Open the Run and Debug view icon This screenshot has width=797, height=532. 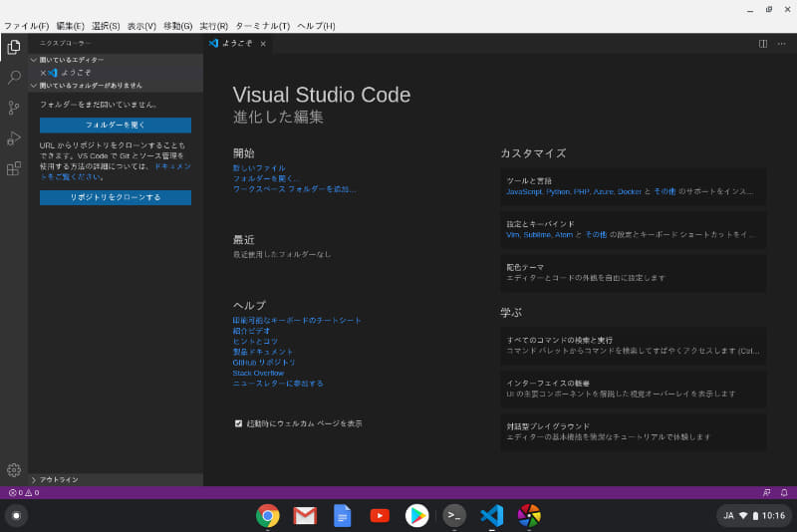14,138
